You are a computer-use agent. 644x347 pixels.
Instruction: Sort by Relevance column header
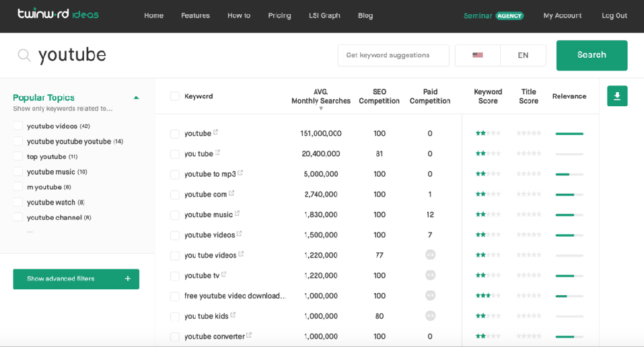tap(569, 96)
